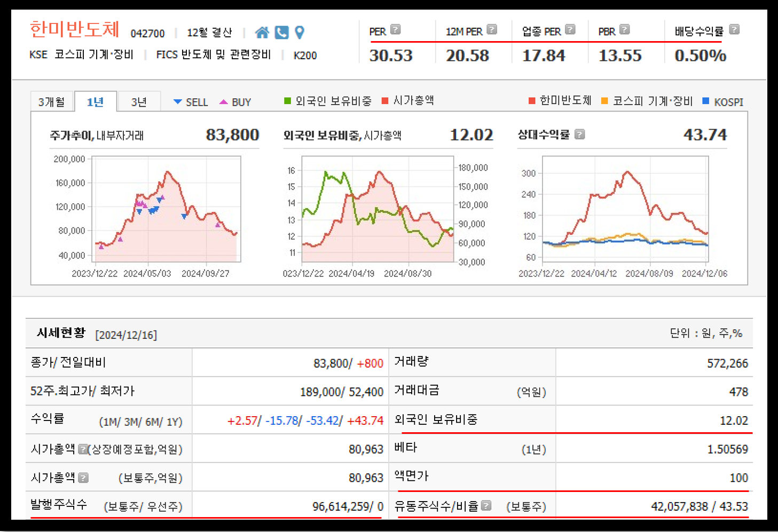The image size is (778, 532).
Task: Click the stock code 042700
Action: [147, 34]
